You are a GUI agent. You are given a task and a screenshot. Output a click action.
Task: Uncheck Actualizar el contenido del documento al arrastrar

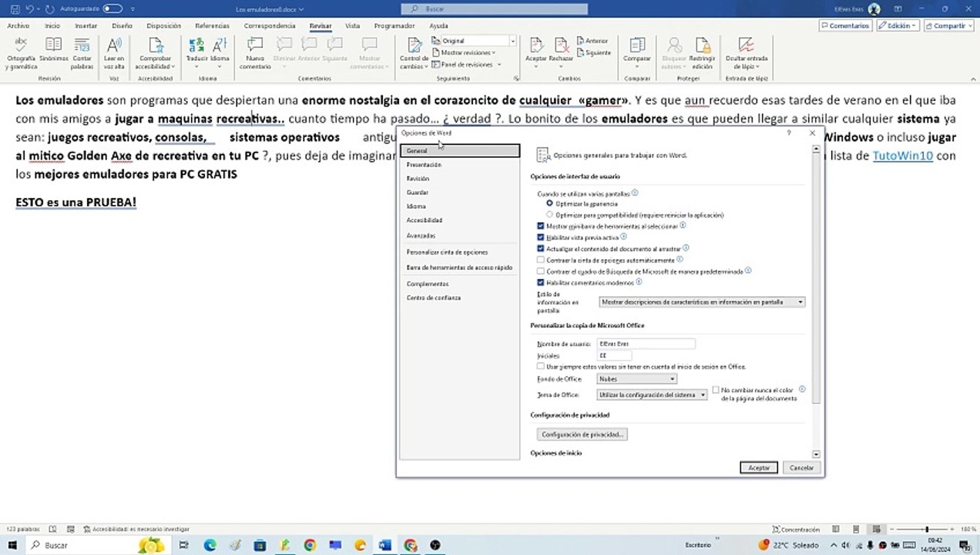[541, 249]
